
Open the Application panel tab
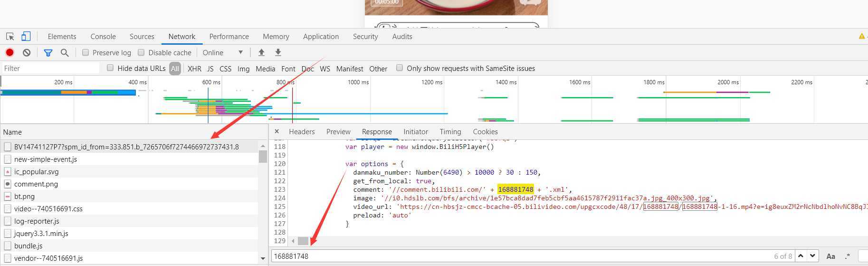click(321, 37)
